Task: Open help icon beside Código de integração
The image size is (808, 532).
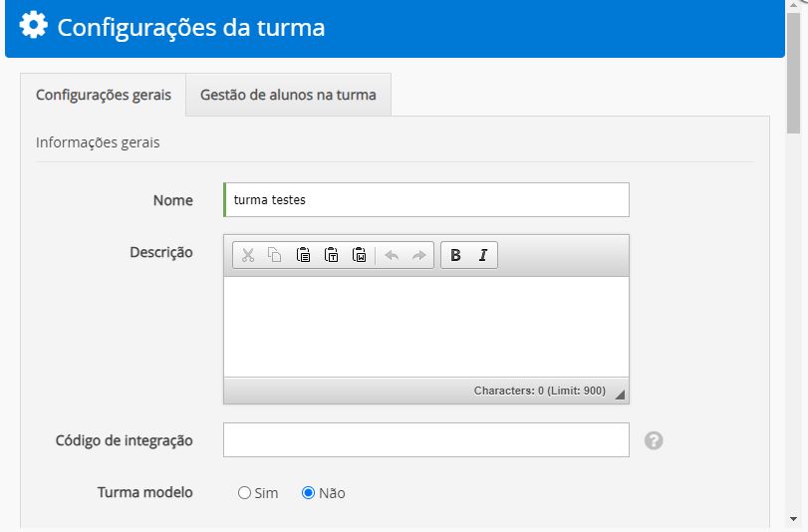Action: 654,440
